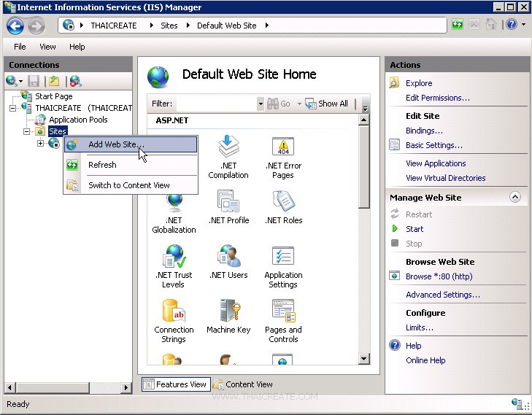Switch to Content View tab
This screenshot has height=415, width=532.
243,384
